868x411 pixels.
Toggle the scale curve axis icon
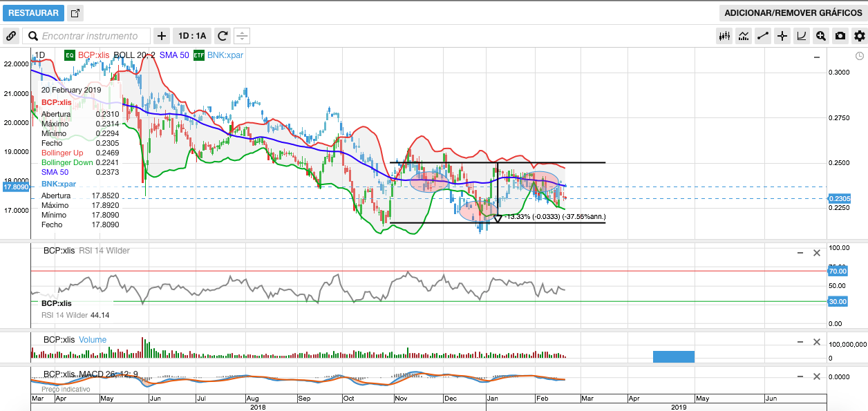pos(802,36)
